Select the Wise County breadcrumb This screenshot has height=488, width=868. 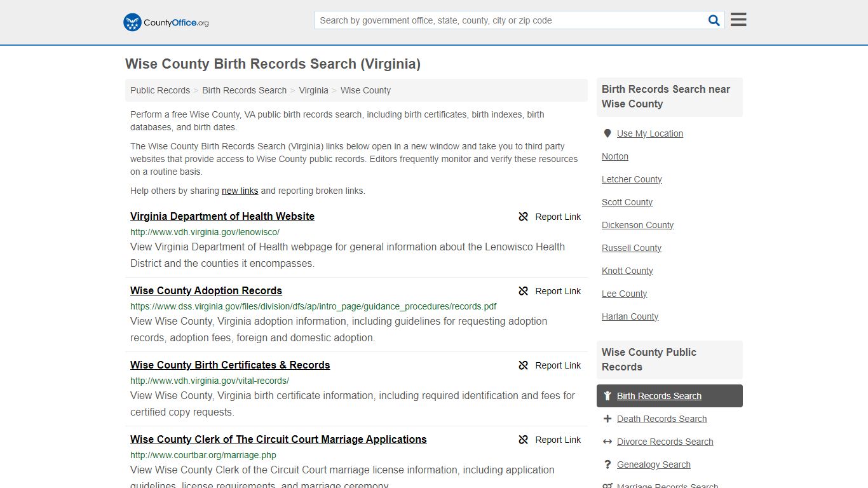[365, 90]
